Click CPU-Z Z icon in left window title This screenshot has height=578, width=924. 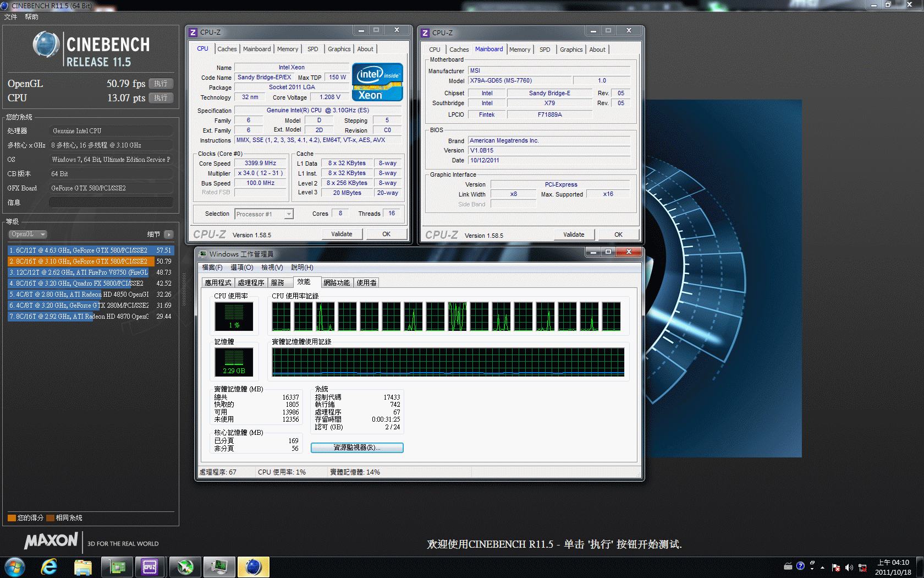193,32
